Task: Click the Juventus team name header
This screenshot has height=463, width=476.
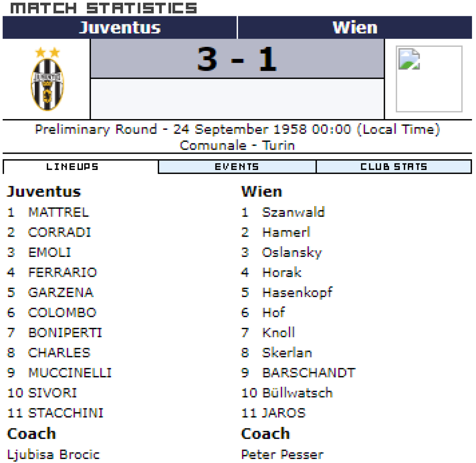Action: coord(120,27)
